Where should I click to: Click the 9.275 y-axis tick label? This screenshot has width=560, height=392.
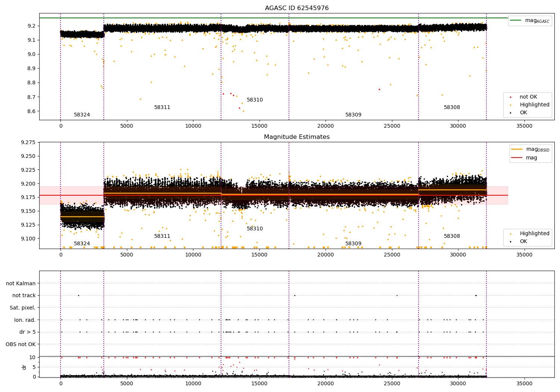28,143
